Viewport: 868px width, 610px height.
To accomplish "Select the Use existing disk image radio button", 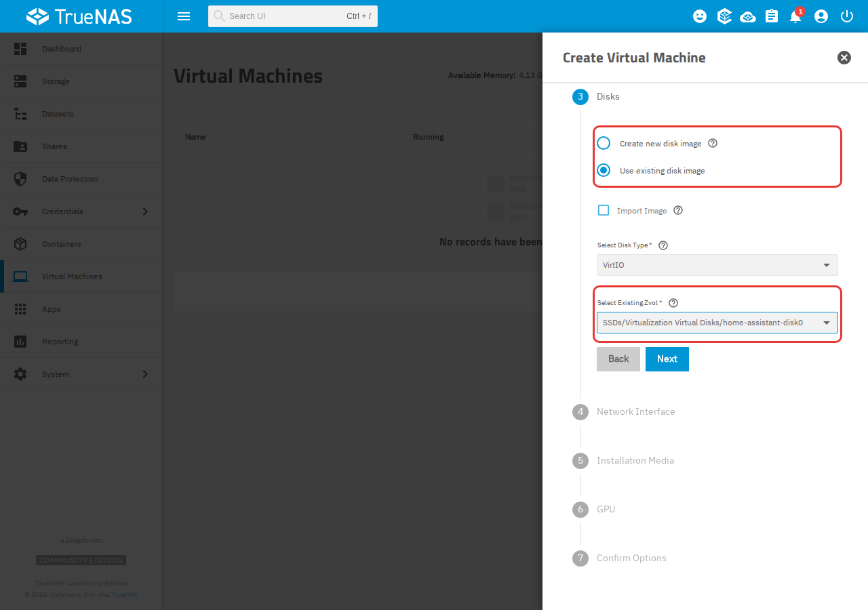I will click(x=604, y=170).
